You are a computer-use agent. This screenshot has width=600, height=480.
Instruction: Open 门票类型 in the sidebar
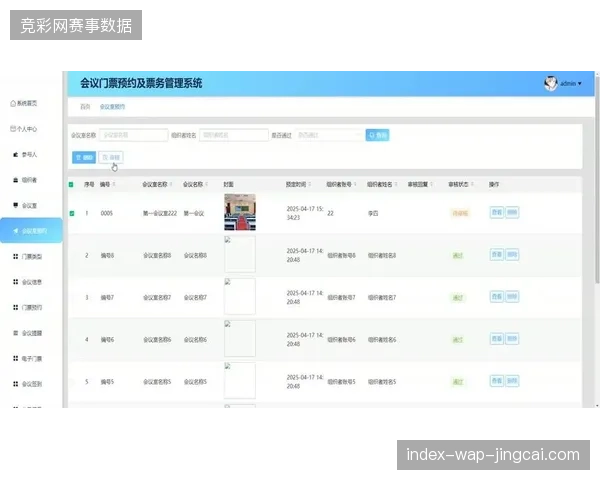click(28, 256)
